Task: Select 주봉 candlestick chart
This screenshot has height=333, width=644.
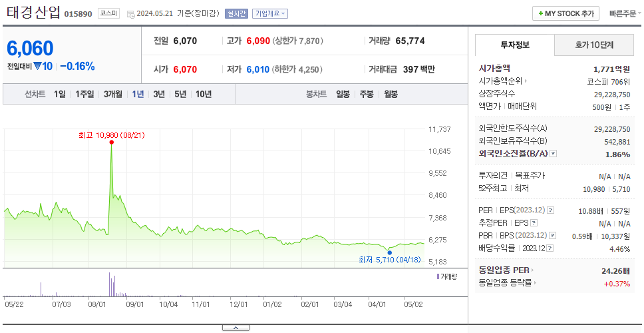Action: pyautogui.click(x=367, y=94)
